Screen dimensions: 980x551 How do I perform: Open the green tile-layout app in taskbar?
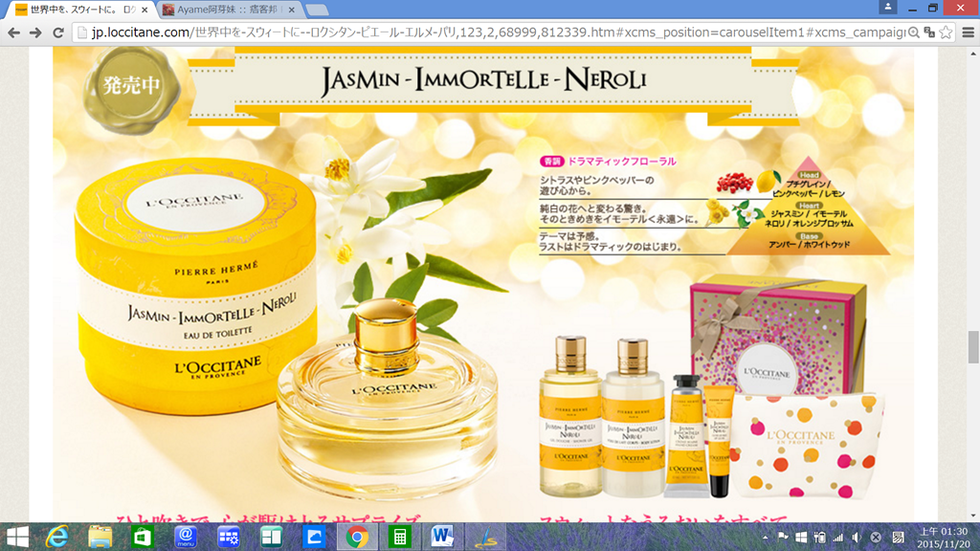271,538
